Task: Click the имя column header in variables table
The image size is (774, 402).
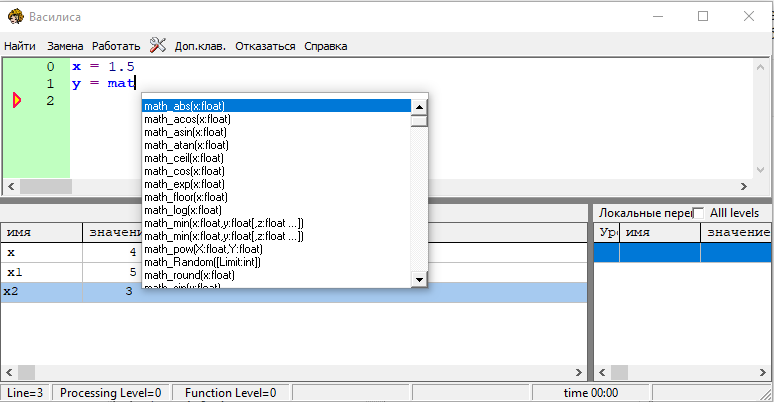Action: 40,232
